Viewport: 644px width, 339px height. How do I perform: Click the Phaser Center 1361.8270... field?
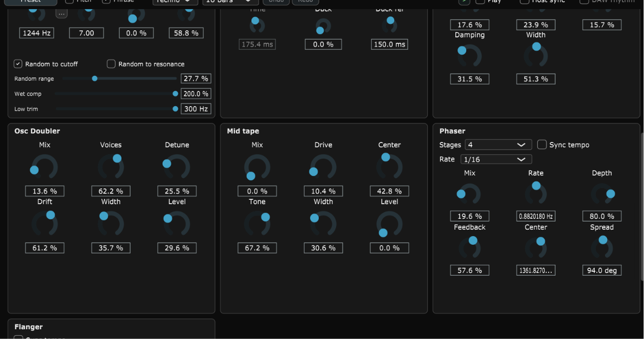pyautogui.click(x=536, y=270)
